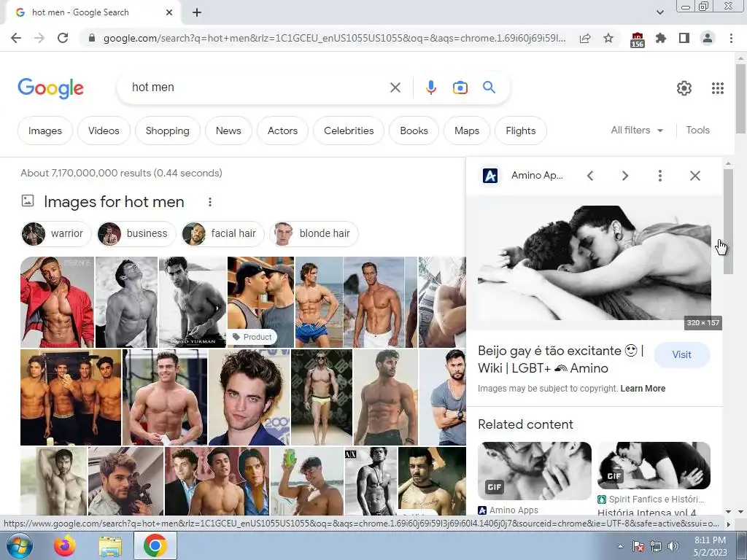Click the browser back arrow
This screenshot has width=747, height=560.
[x=16, y=38]
